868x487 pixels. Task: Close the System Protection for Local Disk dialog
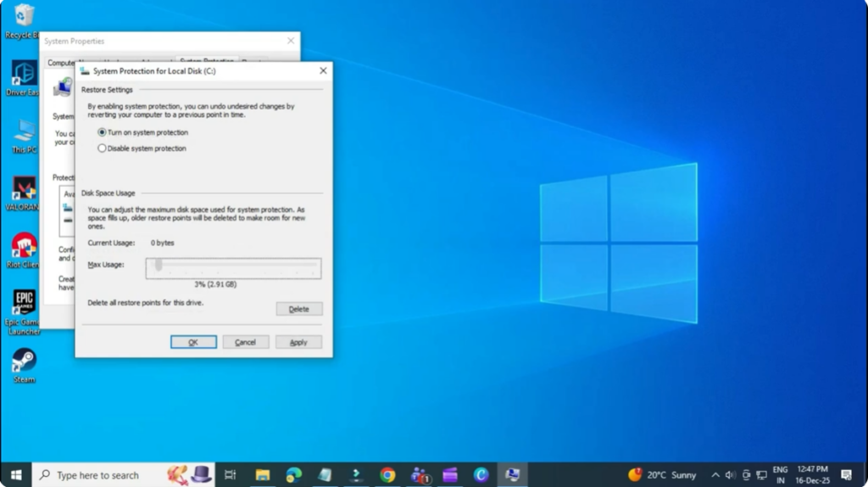tap(323, 71)
